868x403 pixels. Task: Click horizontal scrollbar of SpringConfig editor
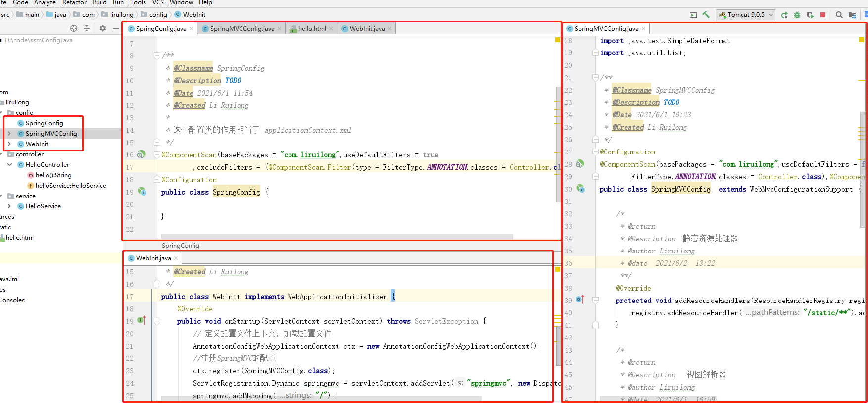tap(337, 237)
